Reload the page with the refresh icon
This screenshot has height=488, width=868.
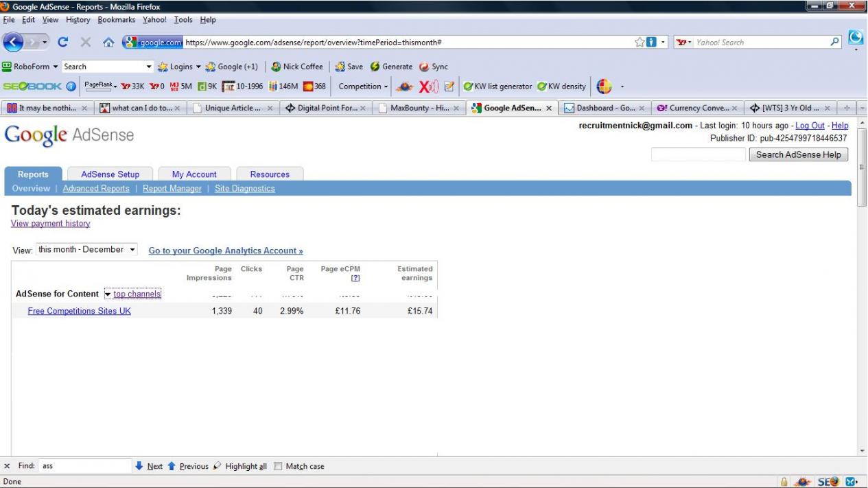[x=61, y=42]
